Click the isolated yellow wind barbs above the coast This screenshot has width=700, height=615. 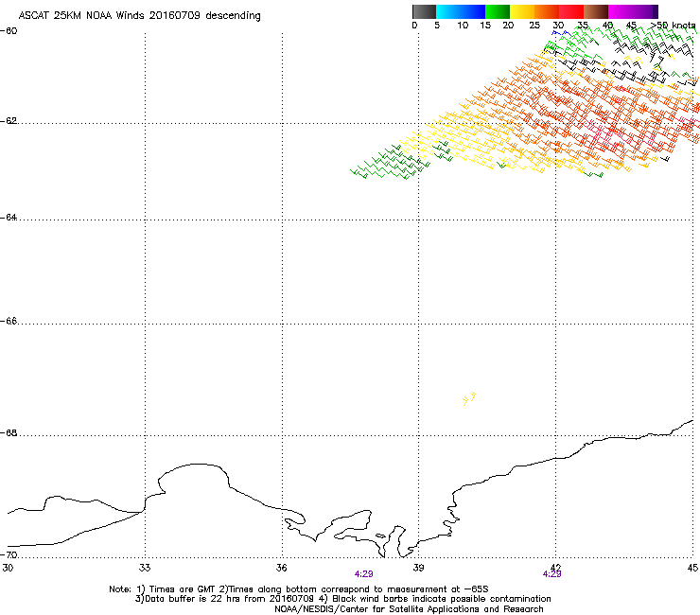click(469, 398)
